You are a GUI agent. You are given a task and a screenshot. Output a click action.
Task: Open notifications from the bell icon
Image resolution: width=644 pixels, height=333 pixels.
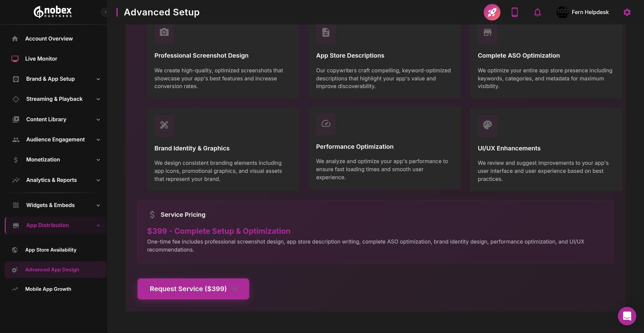click(537, 12)
